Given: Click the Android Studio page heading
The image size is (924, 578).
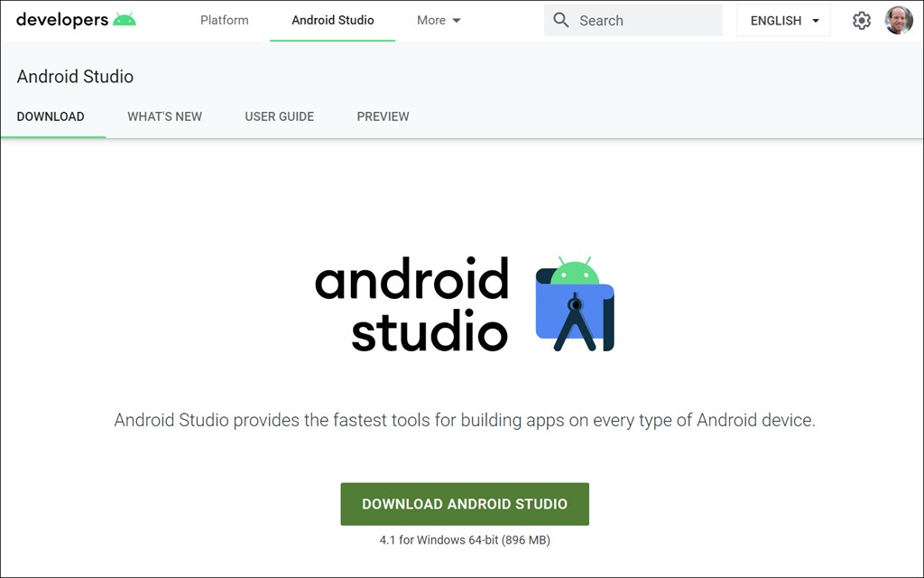Looking at the screenshot, I should [76, 77].
